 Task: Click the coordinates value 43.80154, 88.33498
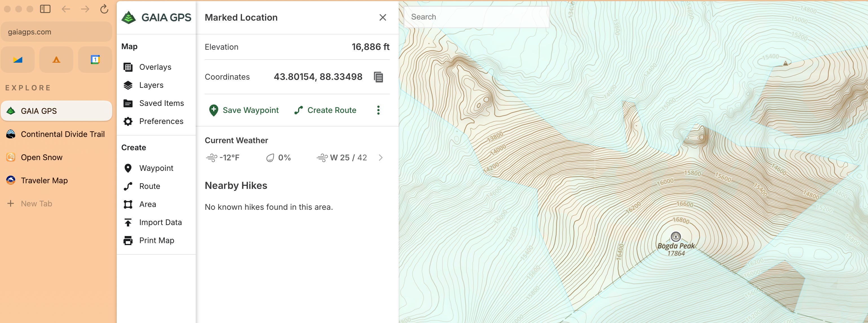[318, 77]
